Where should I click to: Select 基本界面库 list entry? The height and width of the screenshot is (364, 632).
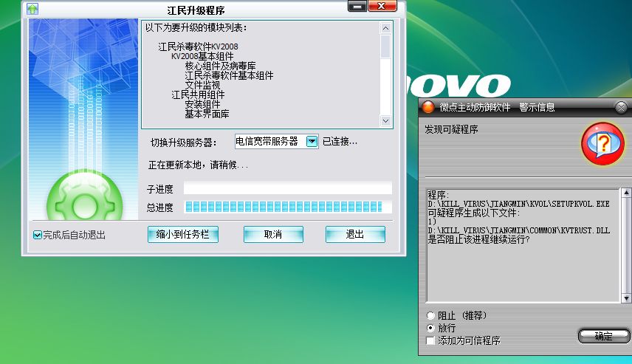207,114
